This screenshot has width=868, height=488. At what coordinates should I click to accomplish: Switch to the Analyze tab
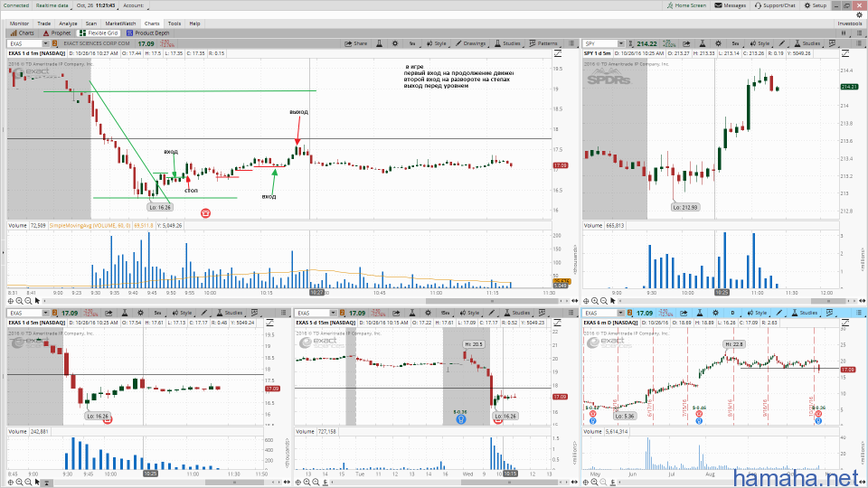[68, 23]
